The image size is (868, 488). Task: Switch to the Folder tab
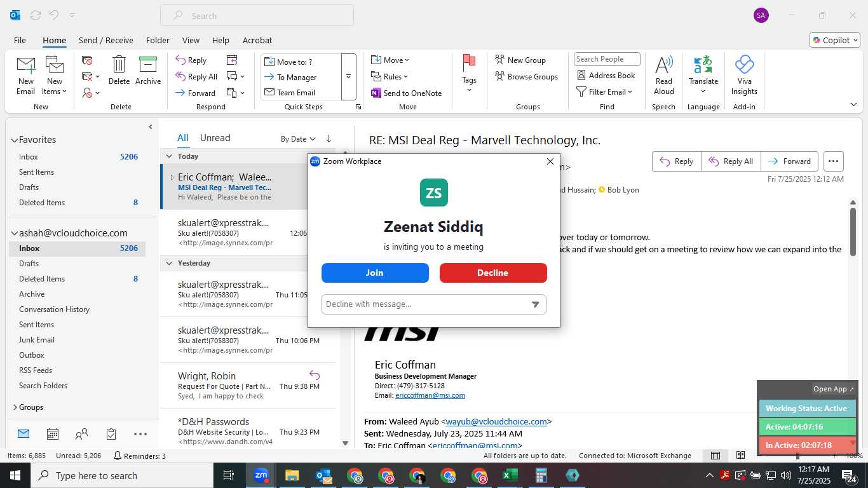tap(158, 40)
